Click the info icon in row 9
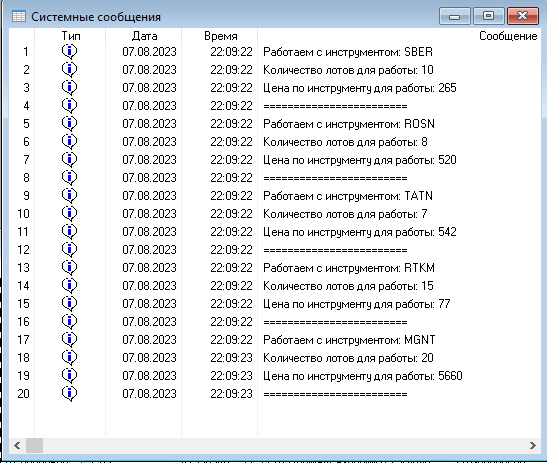This screenshot has width=547, height=463. (x=69, y=195)
